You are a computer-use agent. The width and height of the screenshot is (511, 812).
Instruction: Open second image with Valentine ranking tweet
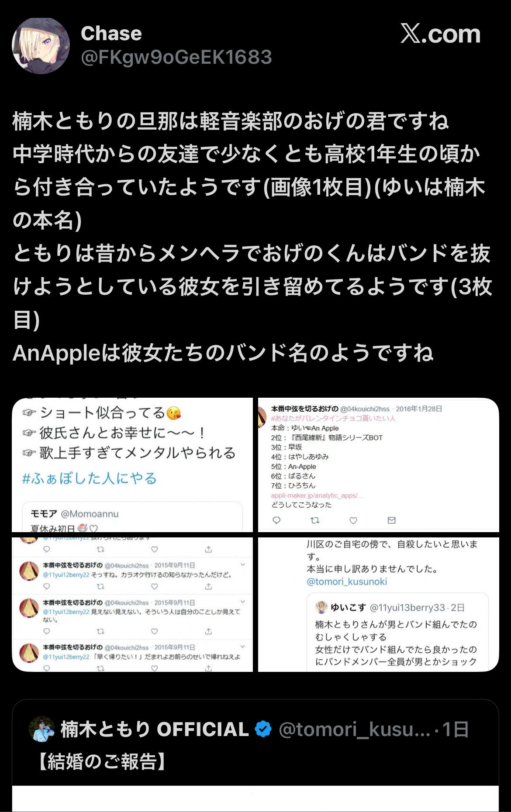point(378,465)
